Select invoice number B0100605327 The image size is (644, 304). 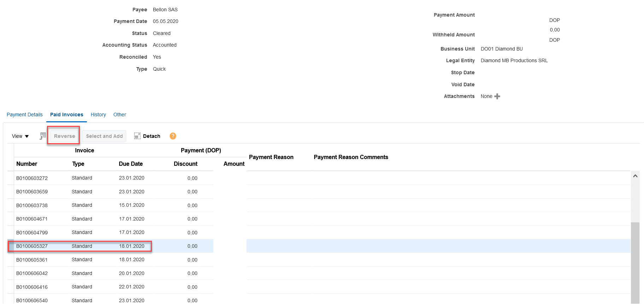coord(32,246)
